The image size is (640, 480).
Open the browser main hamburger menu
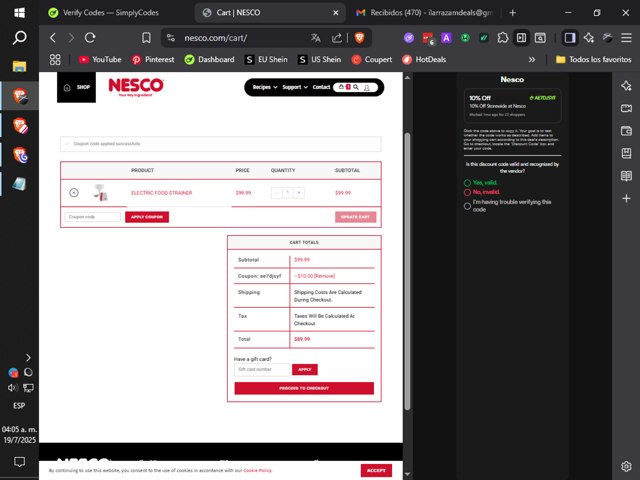tap(626, 38)
